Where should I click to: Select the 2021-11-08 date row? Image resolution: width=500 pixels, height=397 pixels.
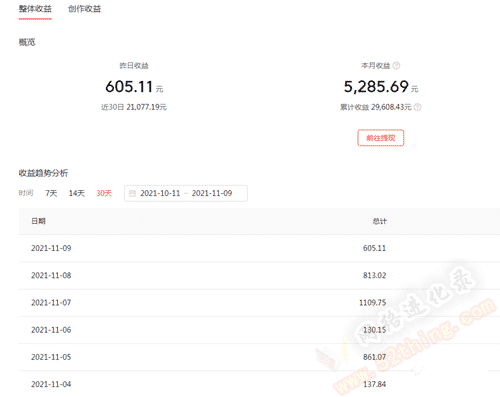tap(259, 276)
